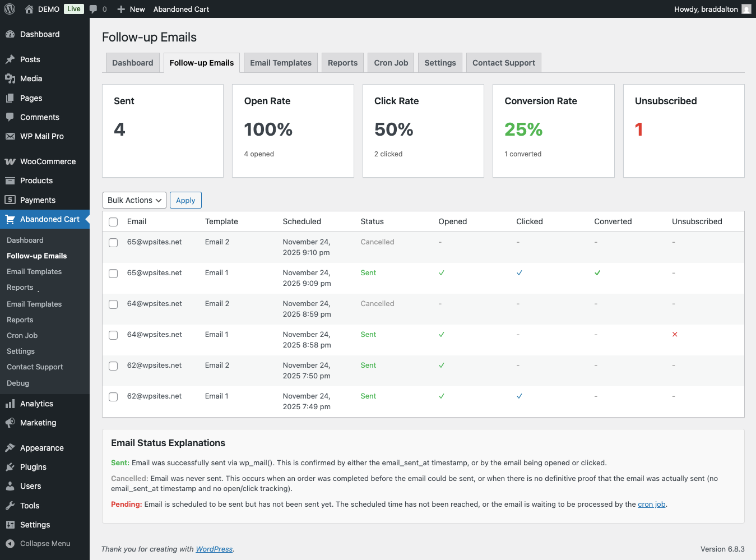Viewport: 756px width, 560px height.
Task: Switch to the Email Templates tab
Action: 280,63
